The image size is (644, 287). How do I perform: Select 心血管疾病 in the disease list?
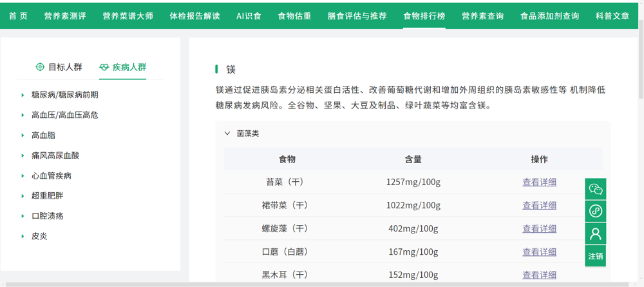click(x=52, y=175)
